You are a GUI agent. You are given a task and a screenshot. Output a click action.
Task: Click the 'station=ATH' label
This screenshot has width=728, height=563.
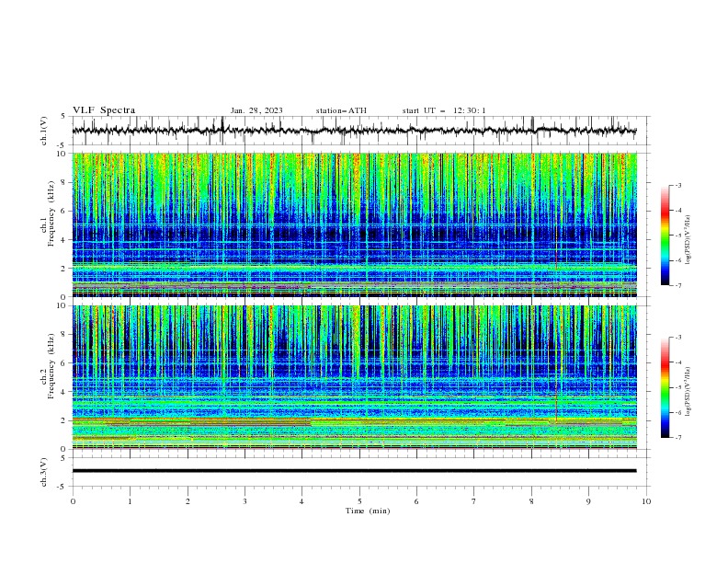pyautogui.click(x=341, y=110)
